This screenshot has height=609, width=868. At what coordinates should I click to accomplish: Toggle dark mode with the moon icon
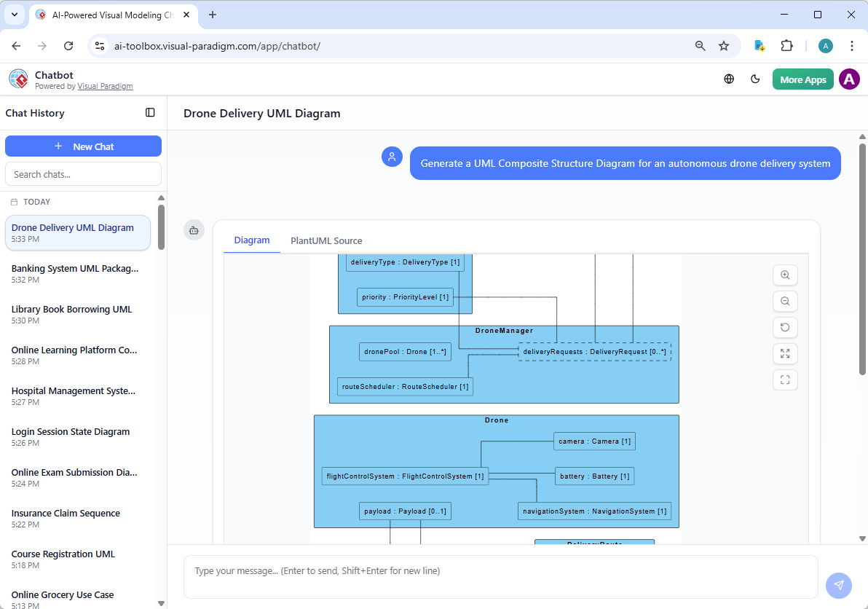point(755,79)
